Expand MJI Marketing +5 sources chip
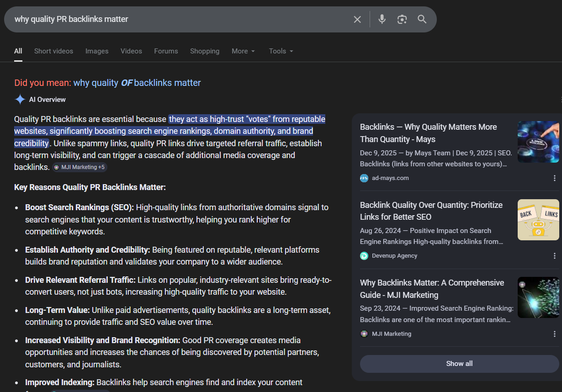Viewport: 562px width, 392px height. click(x=80, y=167)
